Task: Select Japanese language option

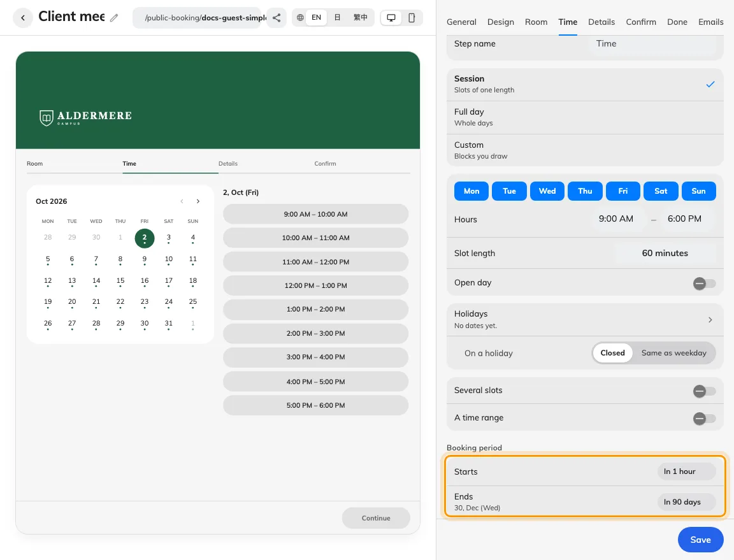Action: pos(337,18)
